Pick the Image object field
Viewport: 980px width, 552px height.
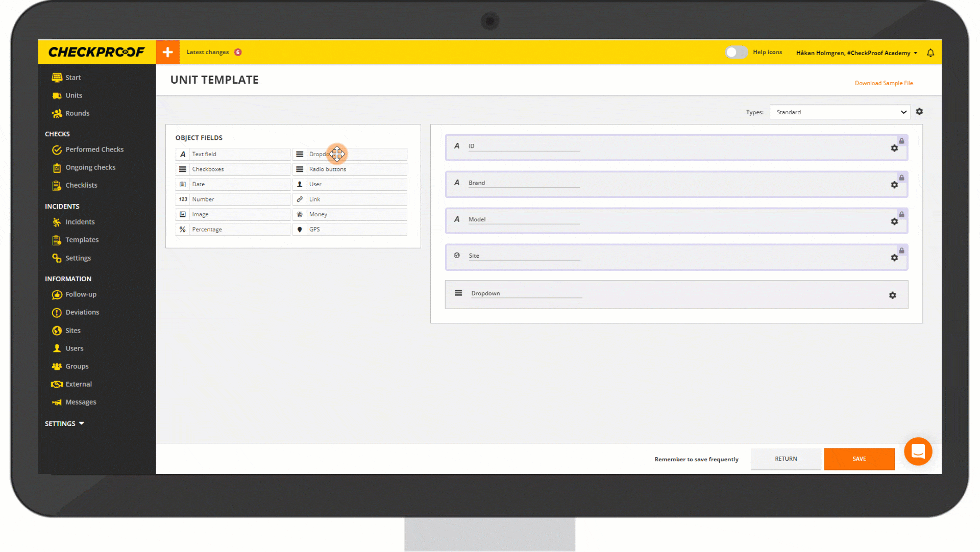[233, 215]
